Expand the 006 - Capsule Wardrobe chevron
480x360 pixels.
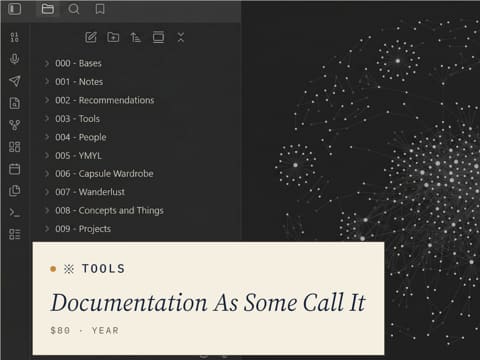[x=47, y=174]
